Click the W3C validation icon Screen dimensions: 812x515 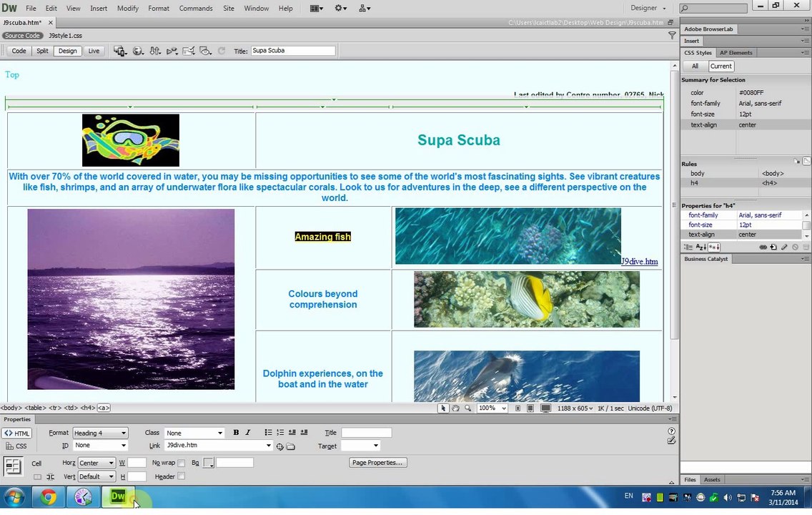(172, 51)
